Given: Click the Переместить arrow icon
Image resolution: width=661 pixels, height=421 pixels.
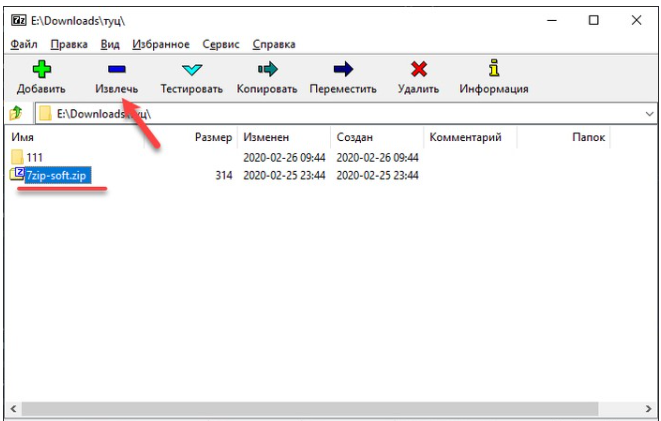Looking at the screenshot, I should [343, 69].
